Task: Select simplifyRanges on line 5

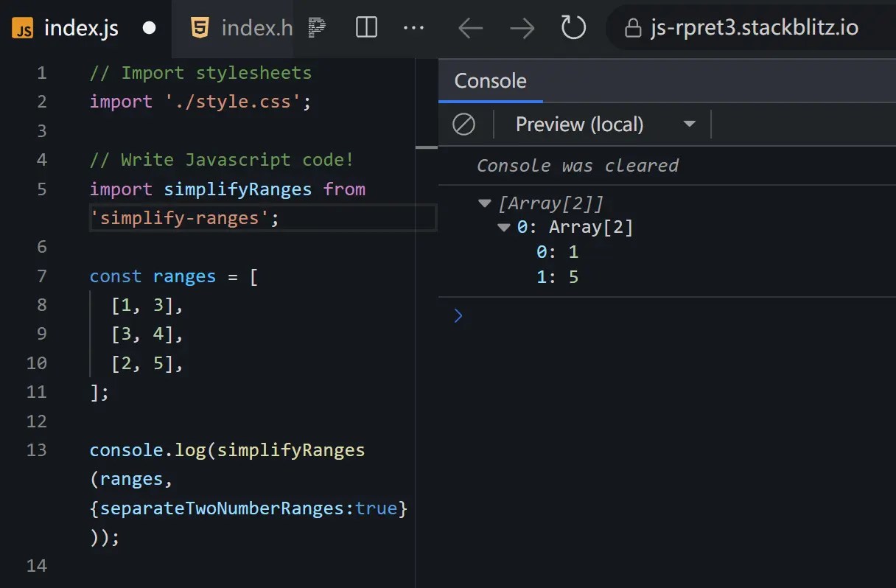Action: pyautogui.click(x=237, y=189)
